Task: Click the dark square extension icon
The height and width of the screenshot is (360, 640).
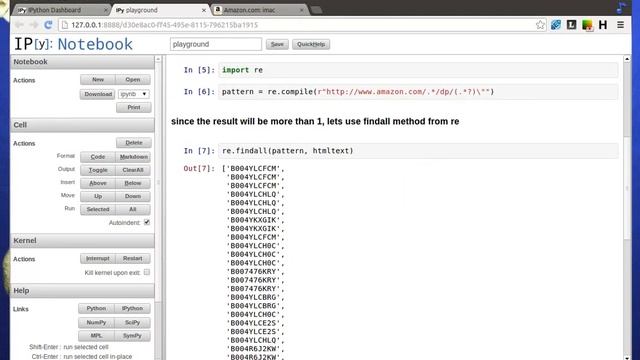Action: [571, 25]
